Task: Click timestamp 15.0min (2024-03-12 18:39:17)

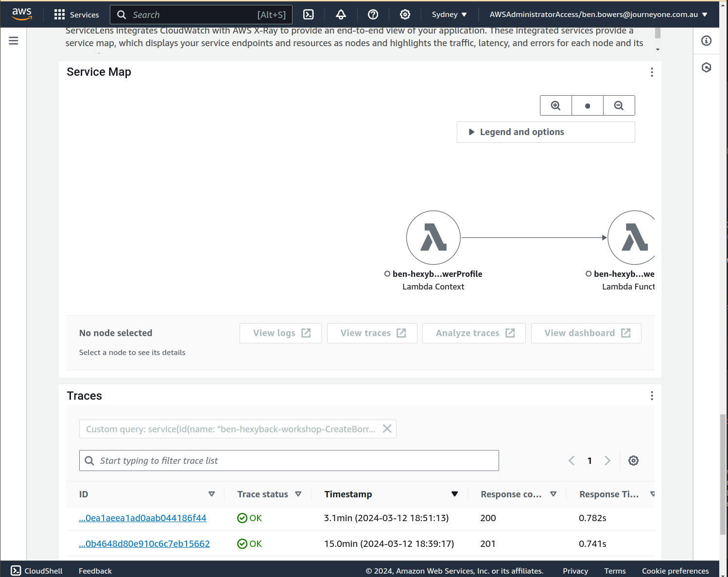Action: click(389, 544)
